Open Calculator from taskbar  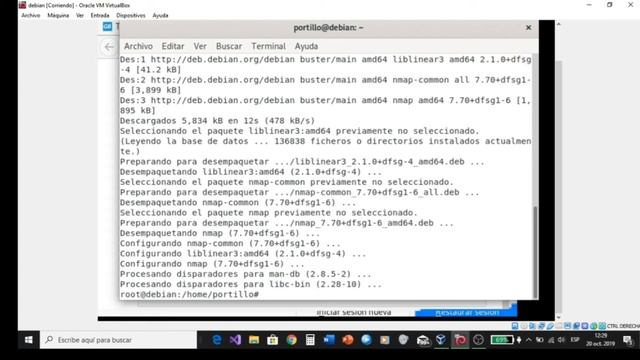point(310,340)
